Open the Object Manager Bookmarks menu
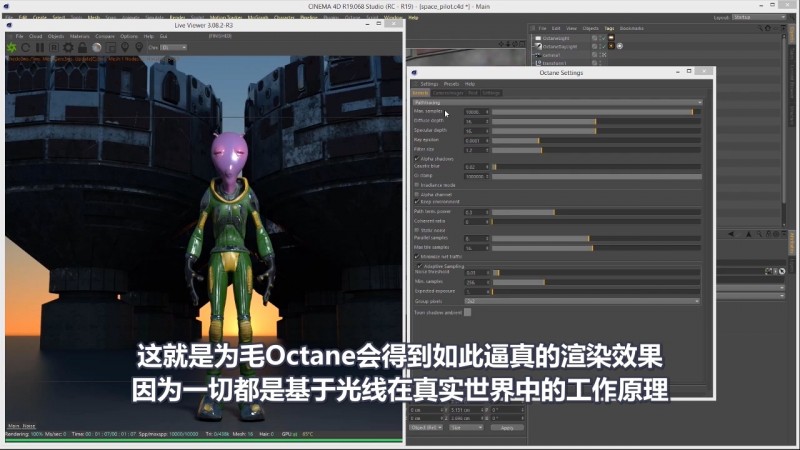Image resolution: width=800 pixels, height=450 pixels. pos(632,28)
